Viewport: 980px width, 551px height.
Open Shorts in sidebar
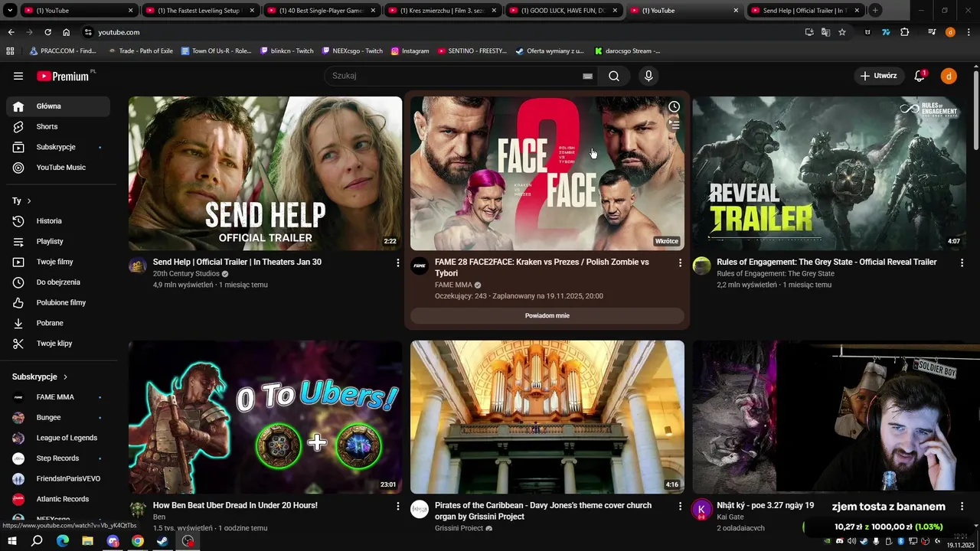[x=58, y=126]
